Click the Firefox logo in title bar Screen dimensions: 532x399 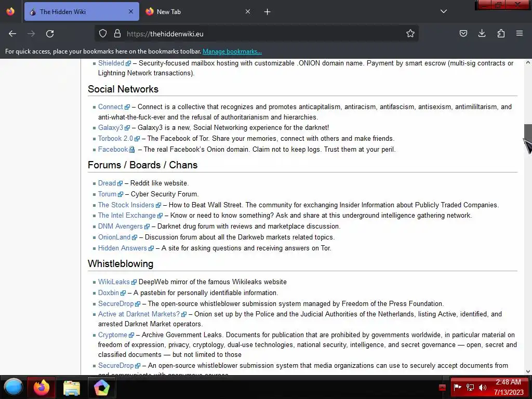coord(10,11)
